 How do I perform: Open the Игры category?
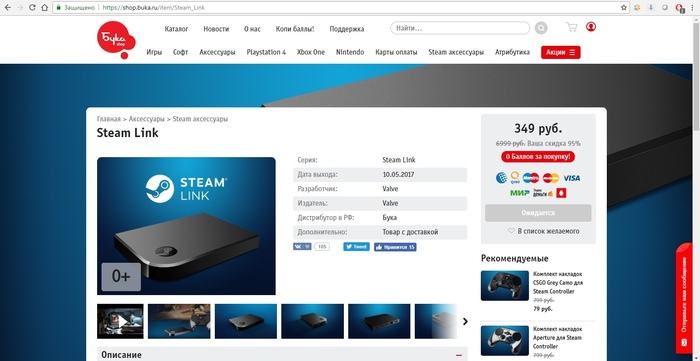[x=154, y=52]
